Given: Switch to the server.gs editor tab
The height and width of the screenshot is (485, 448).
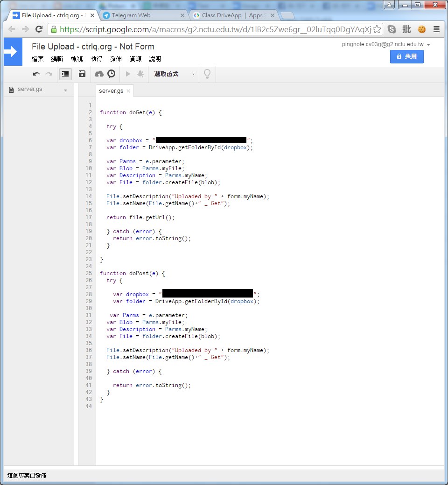Looking at the screenshot, I should pos(111,90).
